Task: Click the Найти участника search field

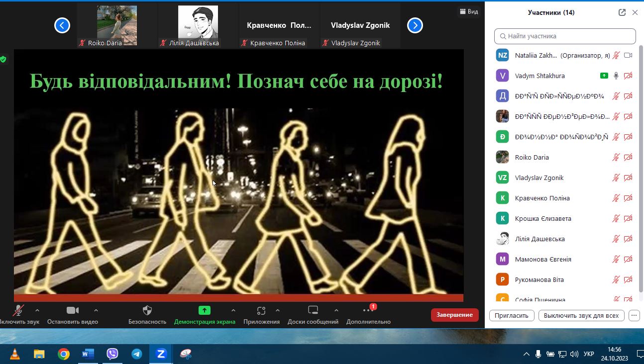Action: click(x=565, y=36)
